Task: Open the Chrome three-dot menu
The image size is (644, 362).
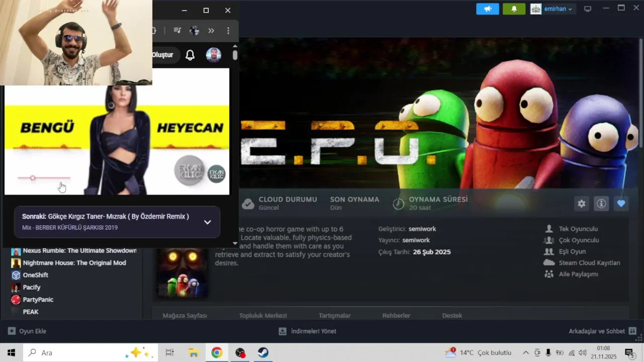Action: click(x=228, y=31)
